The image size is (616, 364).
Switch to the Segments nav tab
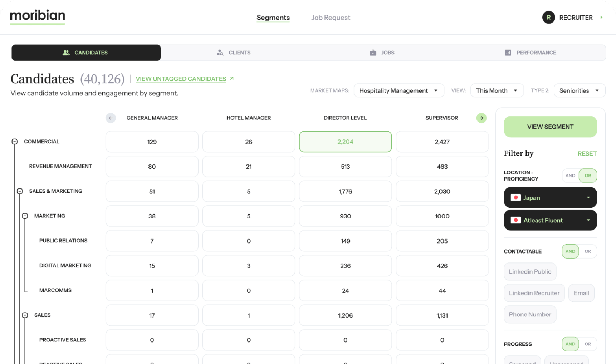coord(273,18)
